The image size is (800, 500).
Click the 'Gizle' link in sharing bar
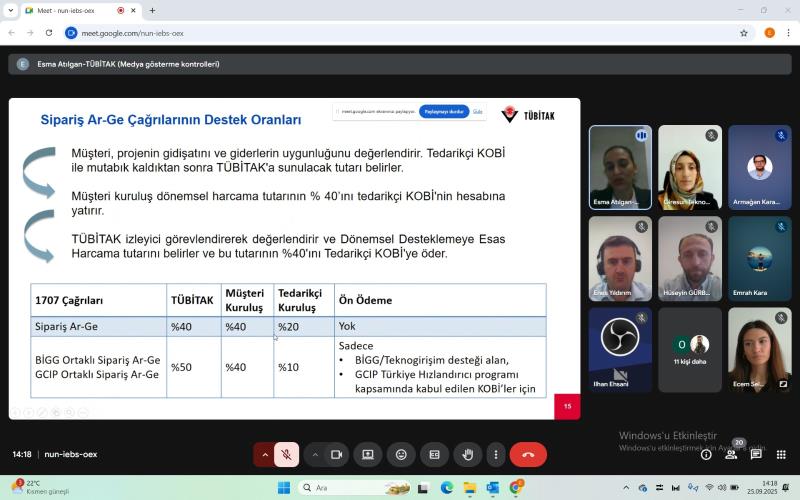478,112
